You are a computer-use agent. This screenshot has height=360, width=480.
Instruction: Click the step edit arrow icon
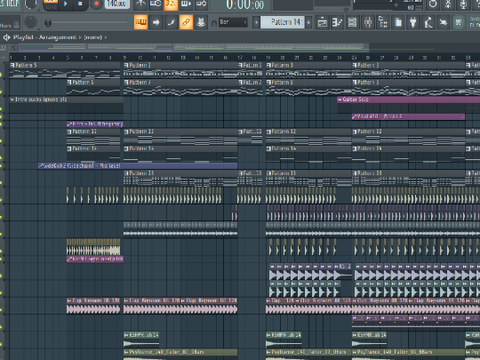click(156, 22)
